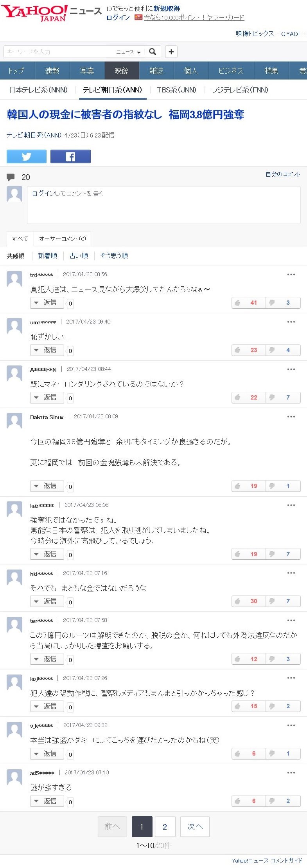307x868 pixels.
Task: Open the オーサーコメント(0) tab
Action: click(x=62, y=239)
